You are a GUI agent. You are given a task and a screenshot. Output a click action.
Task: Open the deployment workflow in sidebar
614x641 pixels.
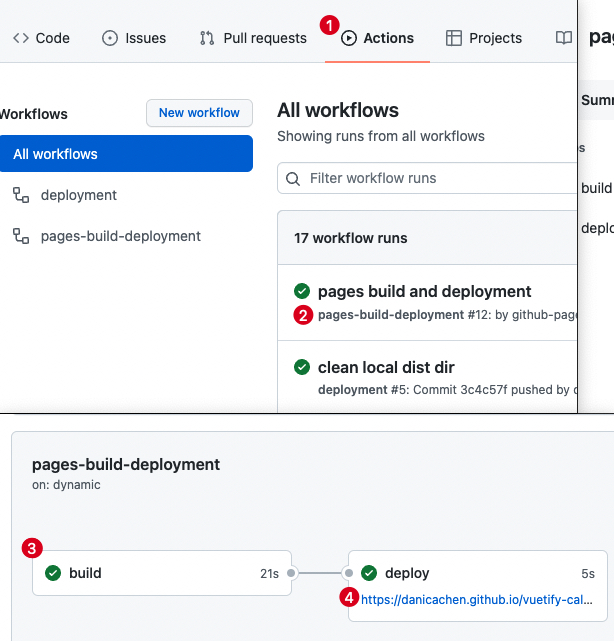pyautogui.click(x=78, y=195)
